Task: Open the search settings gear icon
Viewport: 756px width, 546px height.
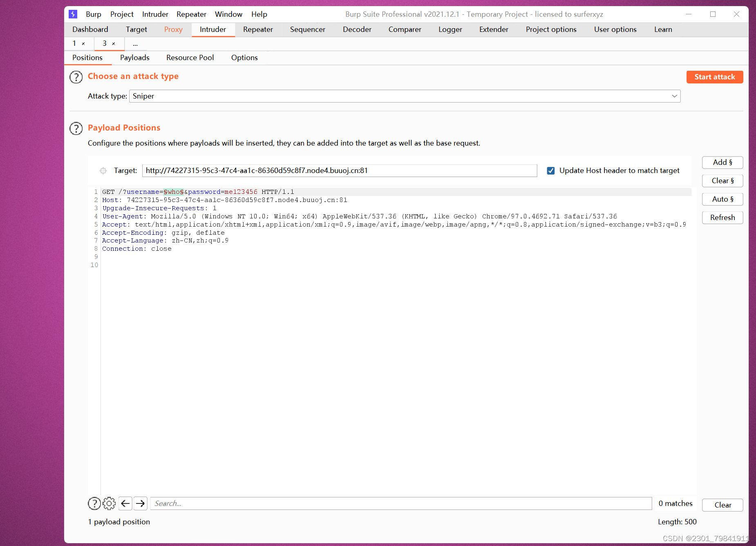Action: (109, 503)
